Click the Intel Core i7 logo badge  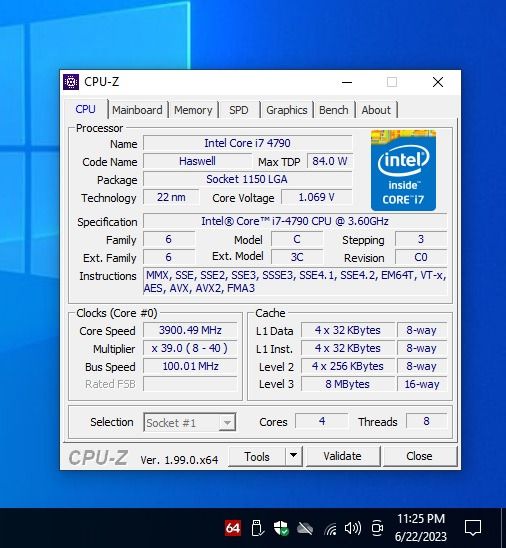tap(403, 170)
